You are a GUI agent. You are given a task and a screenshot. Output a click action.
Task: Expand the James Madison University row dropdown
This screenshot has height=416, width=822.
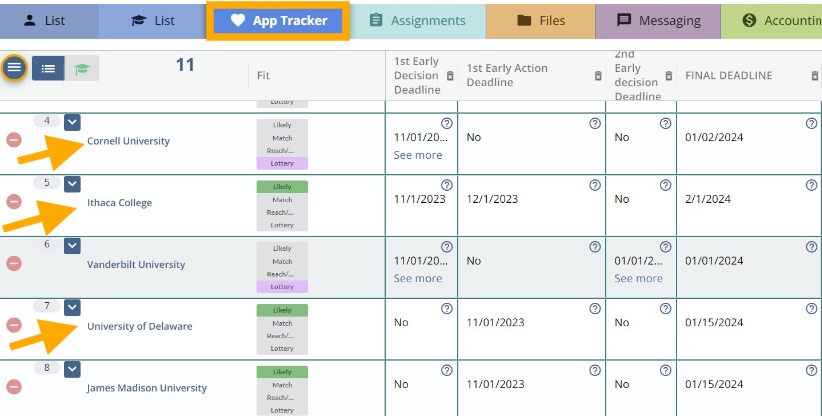(x=72, y=369)
